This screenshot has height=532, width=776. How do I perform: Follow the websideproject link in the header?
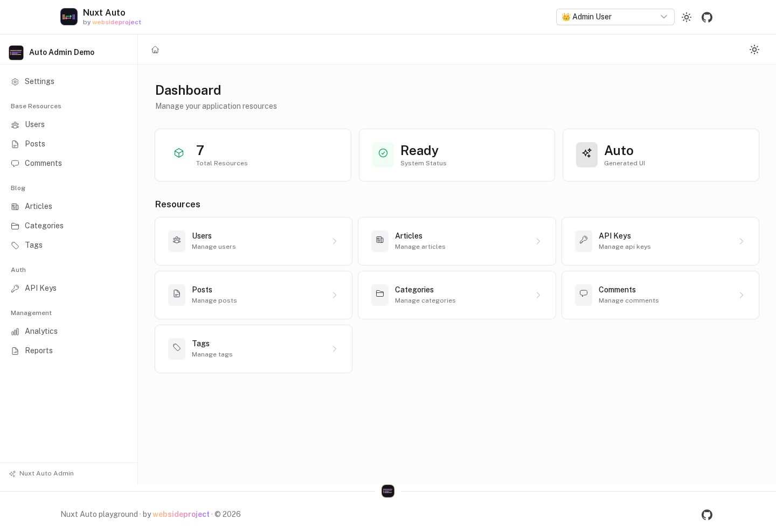tap(116, 23)
